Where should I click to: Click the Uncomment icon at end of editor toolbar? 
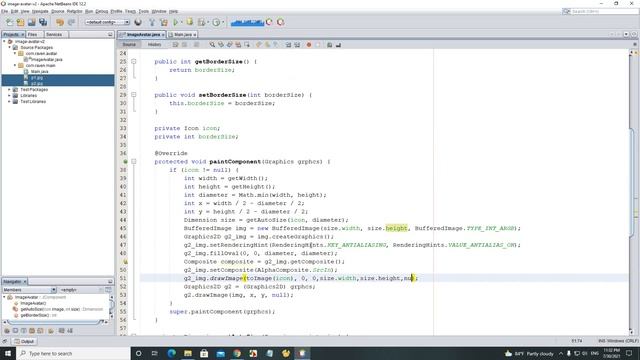click(338, 45)
